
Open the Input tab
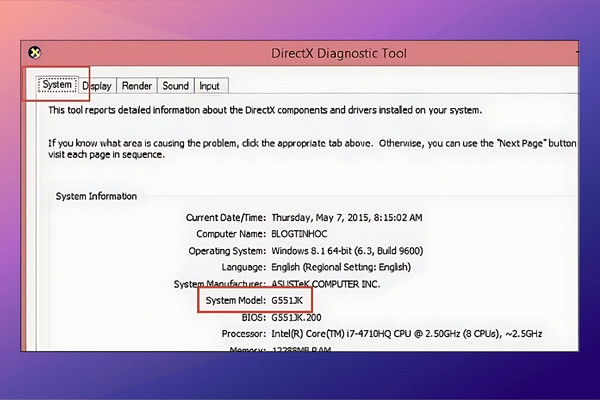click(x=209, y=86)
